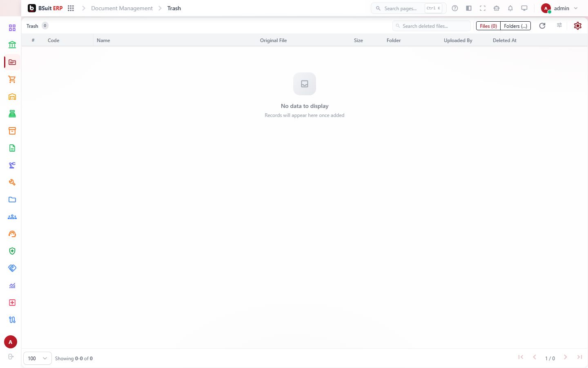588x368 pixels.
Task: Open the blue folder sidebar icon
Action: (x=12, y=200)
